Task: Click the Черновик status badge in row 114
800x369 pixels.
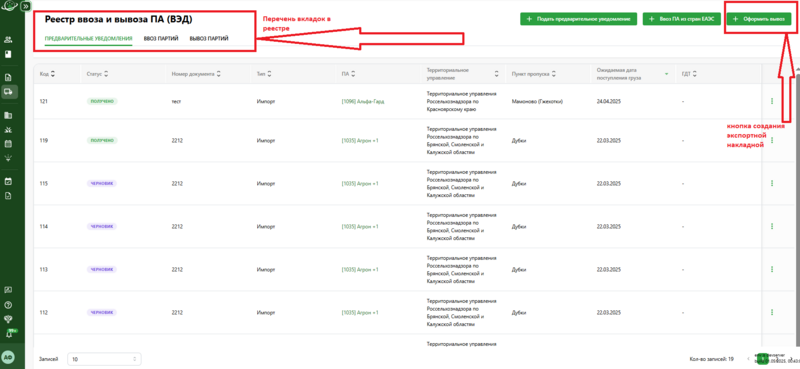Action: tap(102, 226)
